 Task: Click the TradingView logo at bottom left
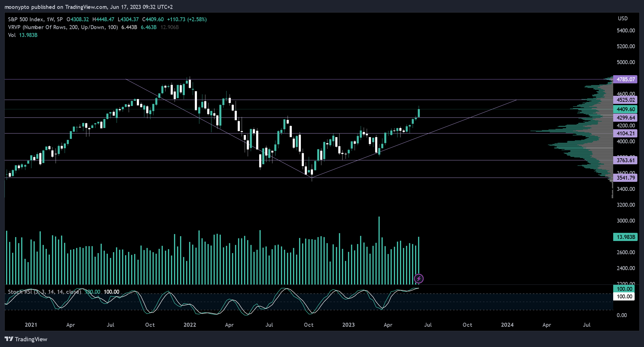tap(26, 339)
